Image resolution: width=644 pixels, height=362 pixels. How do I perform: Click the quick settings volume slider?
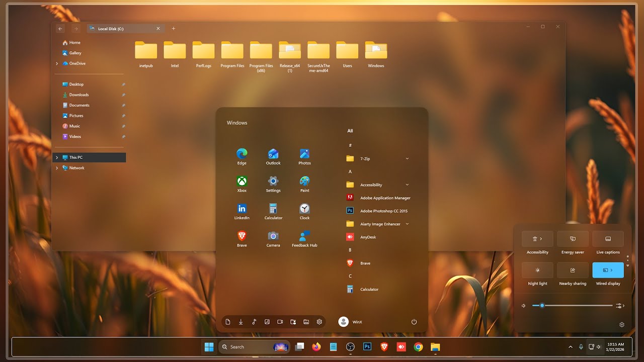573,306
